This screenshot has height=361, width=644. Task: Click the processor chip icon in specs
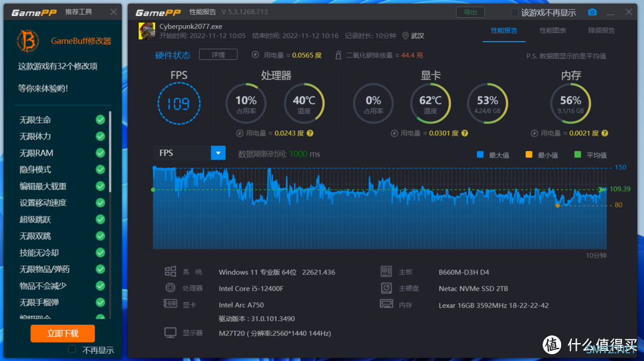[x=170, y=288]
